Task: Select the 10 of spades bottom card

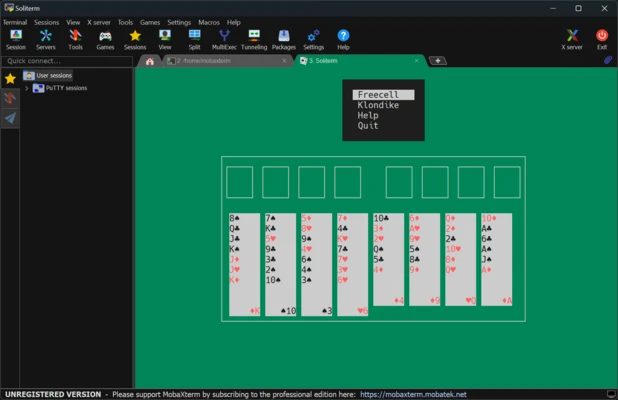Action: [281, 296]
